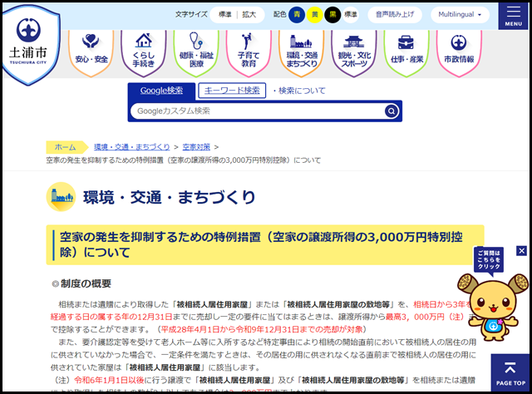Open the 子育て教育 category
This screenshot has width=532, height=394.
(x=249, y=52)
